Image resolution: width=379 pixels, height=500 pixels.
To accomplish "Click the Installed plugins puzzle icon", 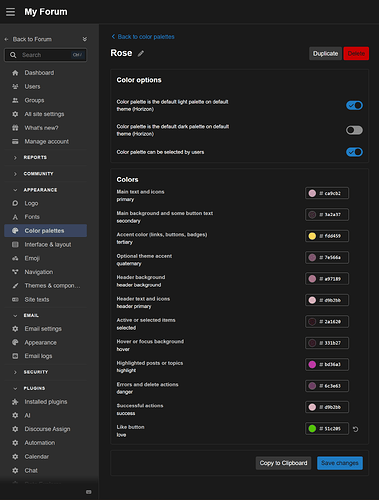I will tap(15, 402).
